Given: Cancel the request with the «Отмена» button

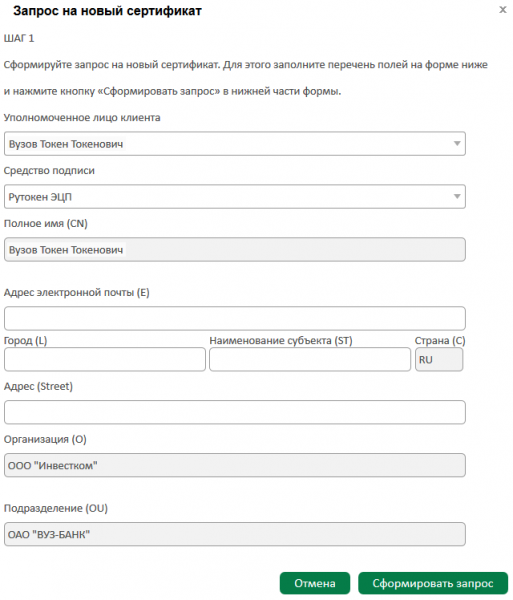Looking at the screenshot, I should click(x=315, y=583).
